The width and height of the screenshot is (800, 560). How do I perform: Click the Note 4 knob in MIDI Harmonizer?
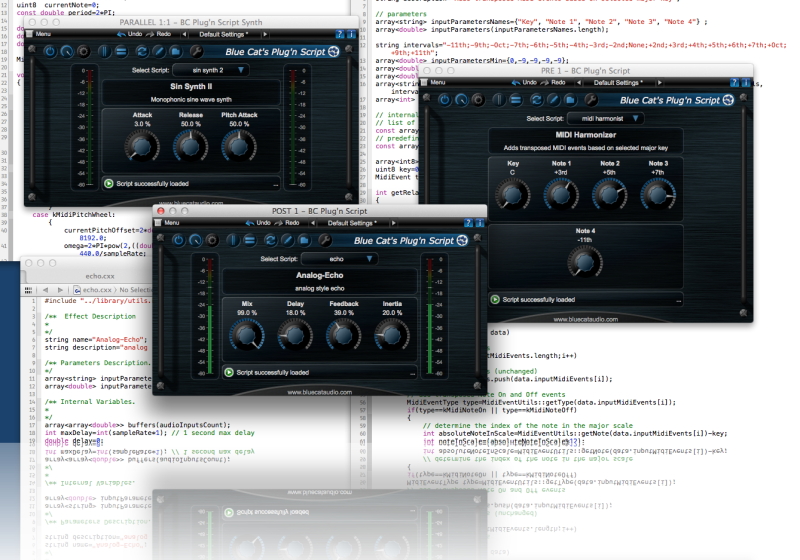click(585, 262)
